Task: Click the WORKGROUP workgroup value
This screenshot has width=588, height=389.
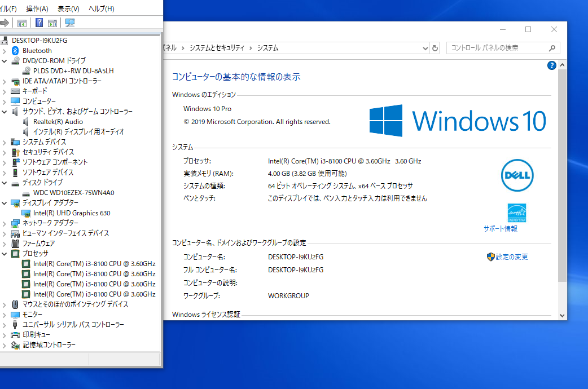Action: (x=288, y=295)
